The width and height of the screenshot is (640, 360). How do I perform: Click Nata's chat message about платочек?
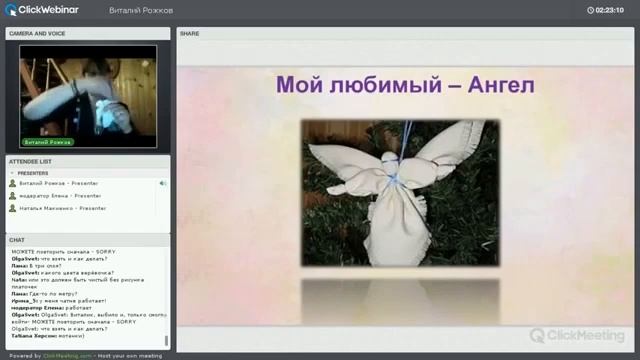tap(78, 283)
